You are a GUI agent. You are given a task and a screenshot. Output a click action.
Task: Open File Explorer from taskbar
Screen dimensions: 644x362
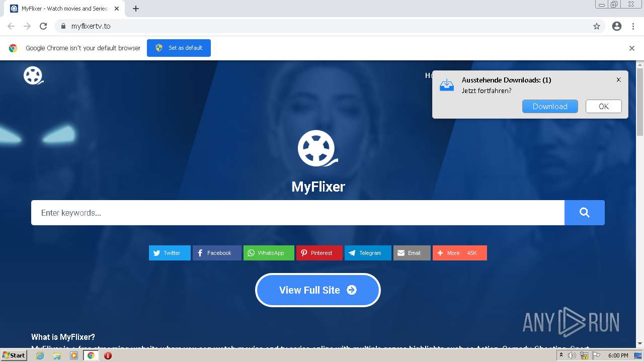[57, 355]
